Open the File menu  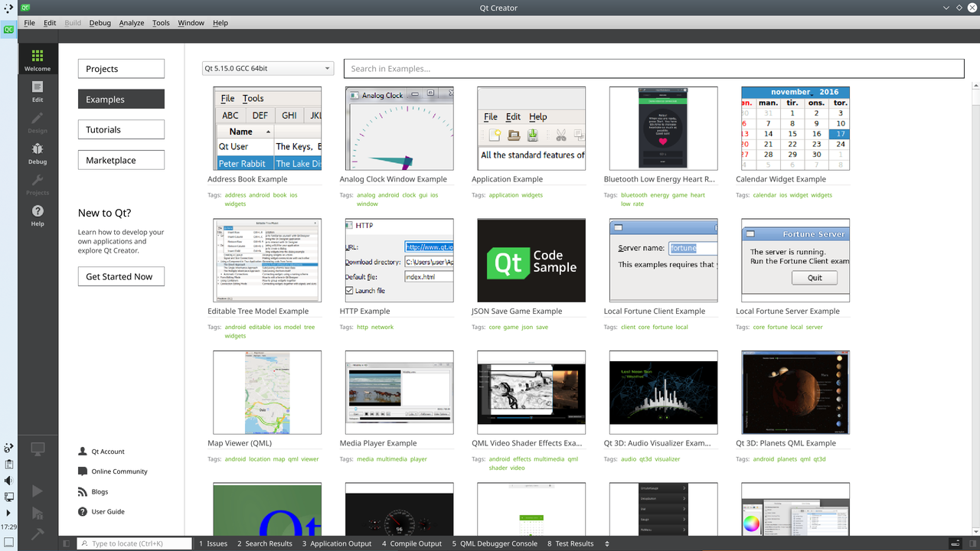[29, 23]
